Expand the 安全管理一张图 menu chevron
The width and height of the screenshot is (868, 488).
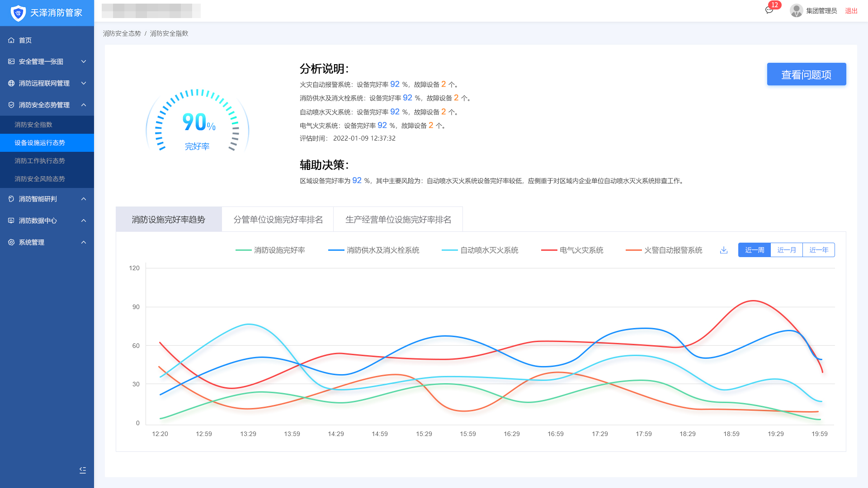pyautogui.click(x=84, y=61)
